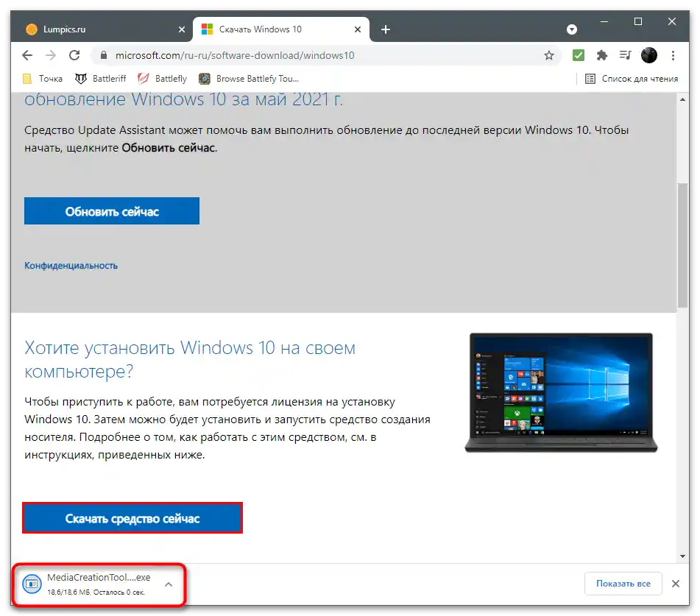Open the Battlefly bookmark
The height and width of the screenshot is (616, 700).
tap(163, 79)
